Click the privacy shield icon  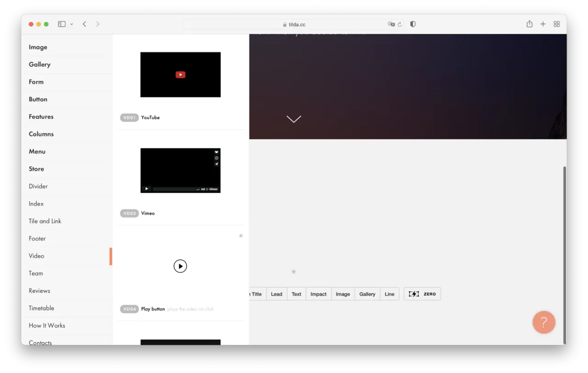click(x=413, y=24)
